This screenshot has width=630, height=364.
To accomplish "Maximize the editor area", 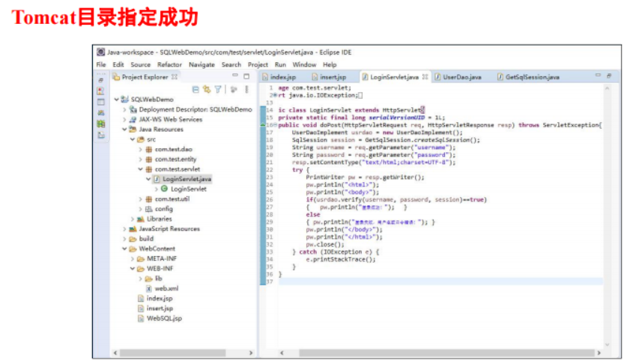I will point(609,76).
